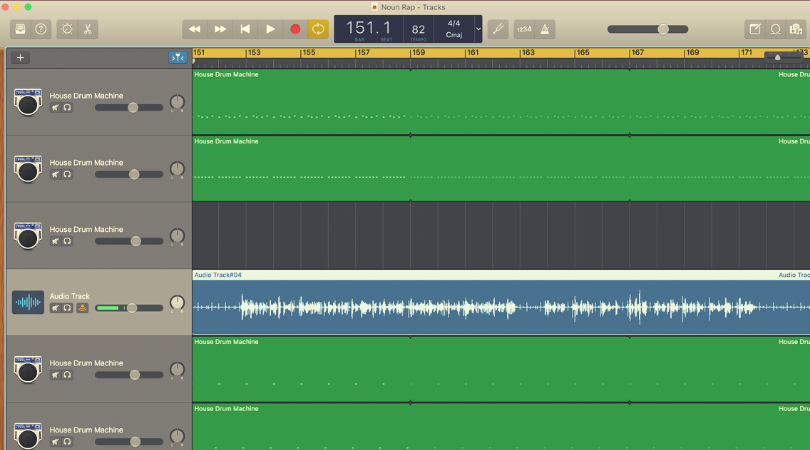
Task: Open the Quick Help button
Action: [x=41, y=30]
